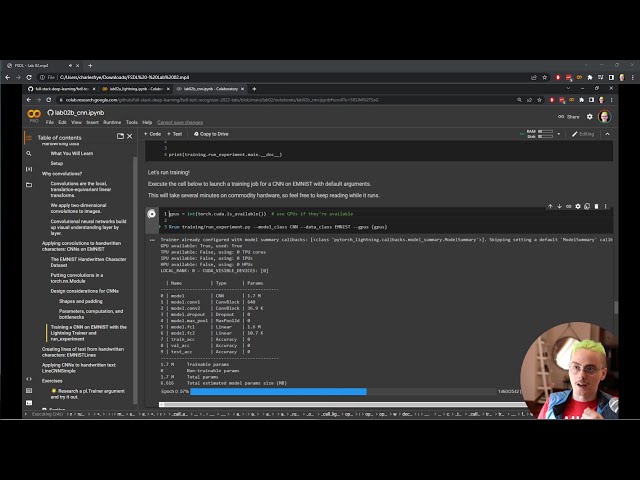
Task: Open Colab settings gear icon
Action: coord(590,117)
